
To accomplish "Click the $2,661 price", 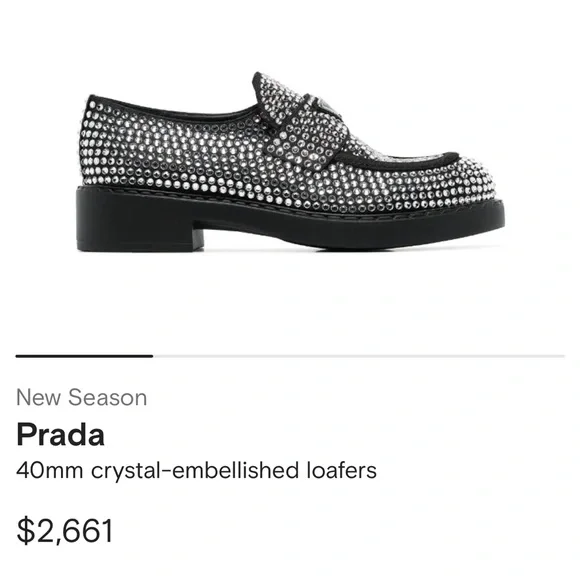I will click(x=65, y=531).
